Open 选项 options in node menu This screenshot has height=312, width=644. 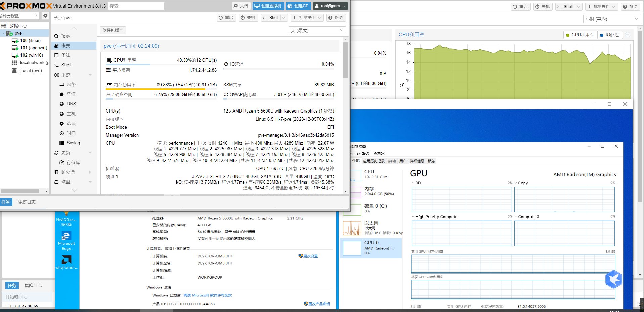point(74,124)
